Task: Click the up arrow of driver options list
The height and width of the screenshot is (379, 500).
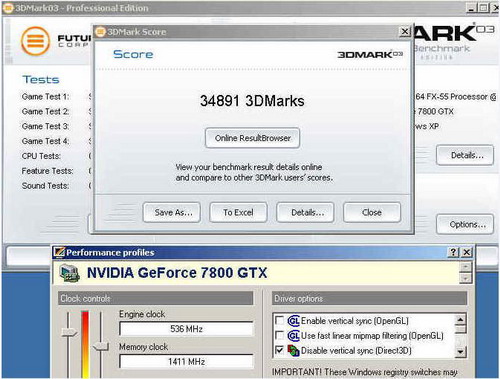Action: point(460,320)
